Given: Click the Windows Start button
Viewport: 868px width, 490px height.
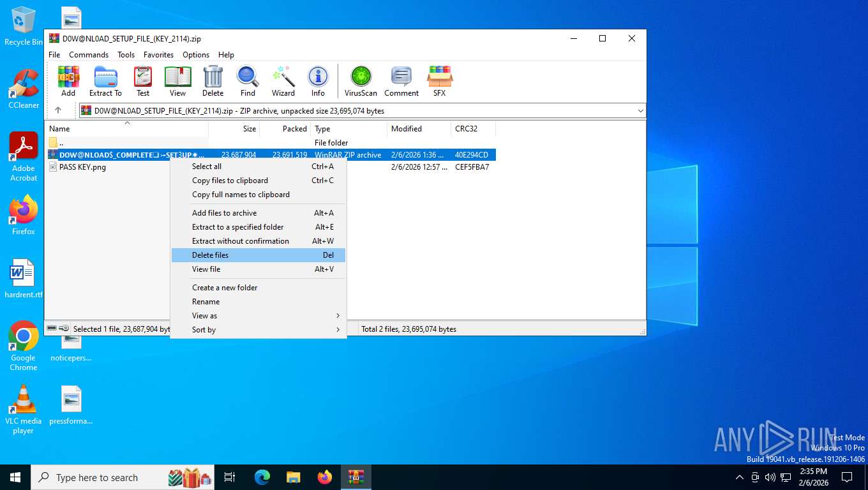Looking at the screenshot, I should (15, 477).
